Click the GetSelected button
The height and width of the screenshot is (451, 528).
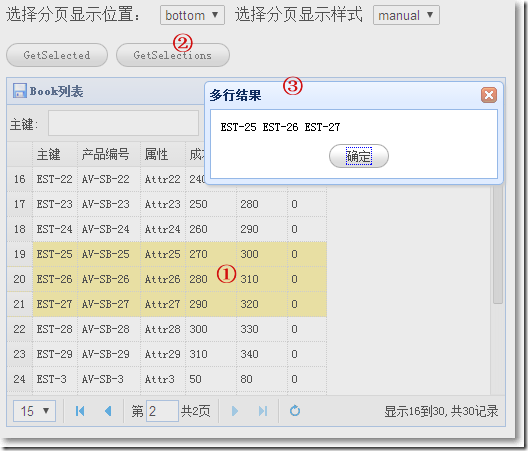point(57,55)
